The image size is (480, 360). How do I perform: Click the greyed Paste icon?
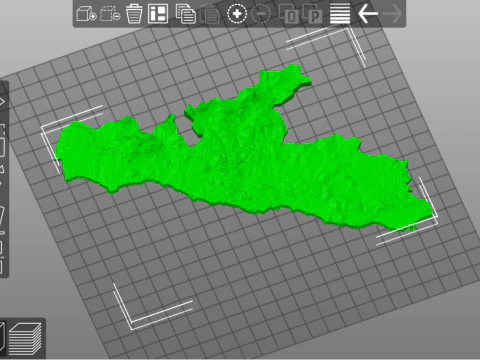(210, 14)
